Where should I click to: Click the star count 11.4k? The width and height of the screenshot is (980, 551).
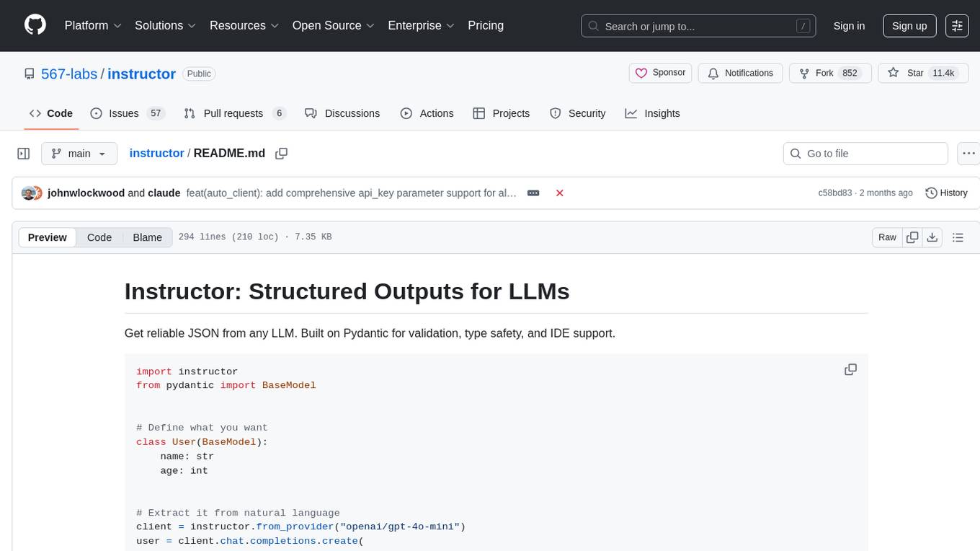[943, 73]
